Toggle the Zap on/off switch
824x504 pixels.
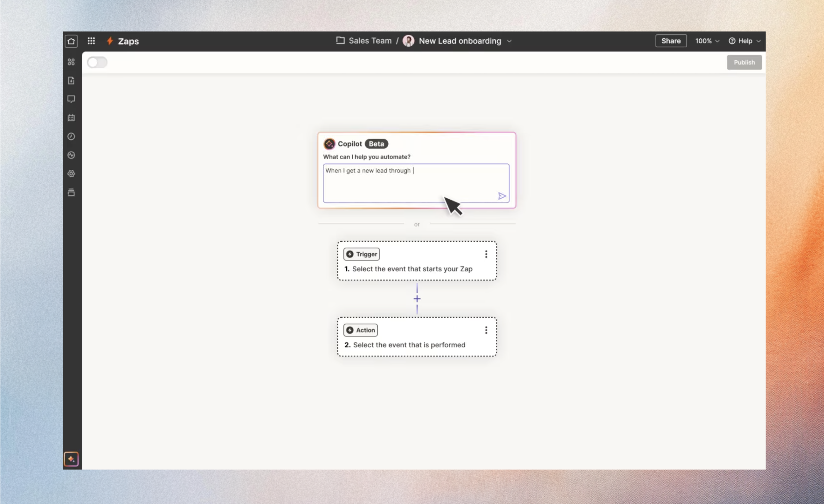coord(97,62)
